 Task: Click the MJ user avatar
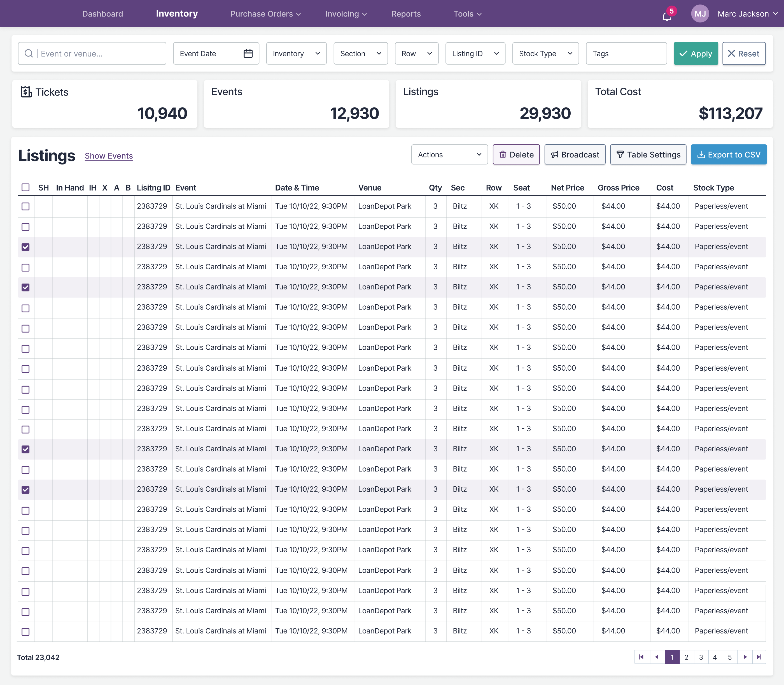700,14
